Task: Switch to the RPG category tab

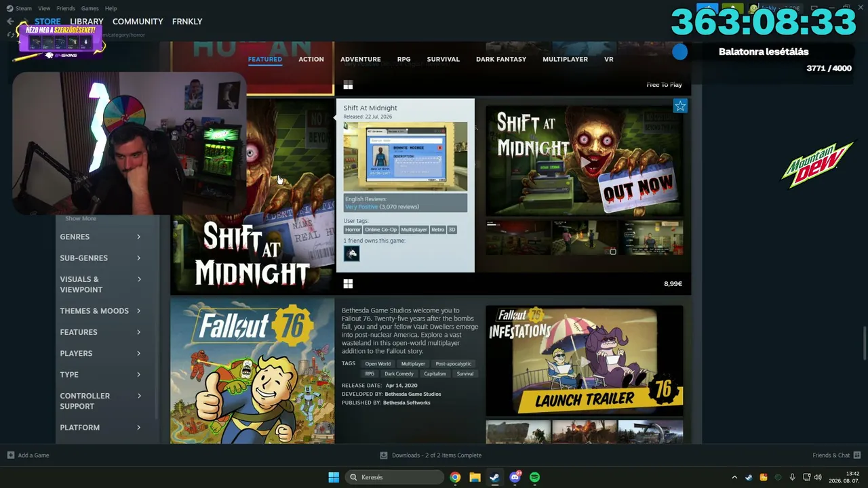Action: pyautogui.click(x=403, y=59)
